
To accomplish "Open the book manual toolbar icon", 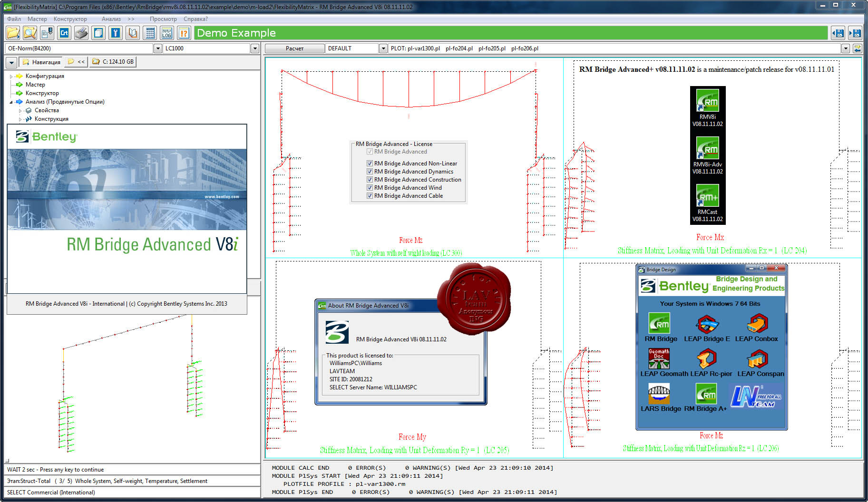I will coord(133,33).
